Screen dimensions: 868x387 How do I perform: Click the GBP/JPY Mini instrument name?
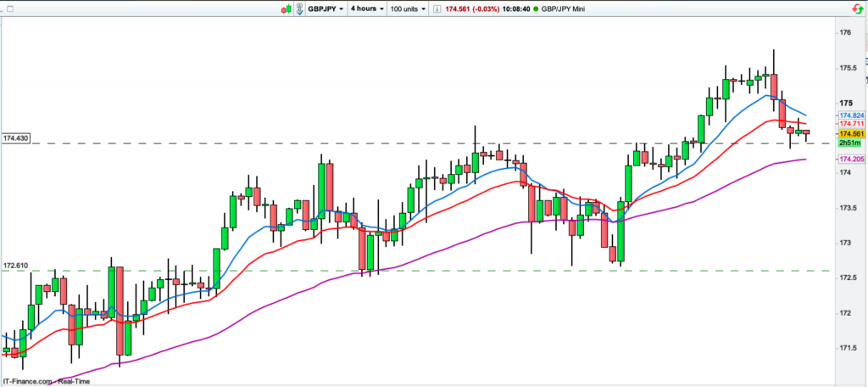pyautogui.click(x=563, y=9)
